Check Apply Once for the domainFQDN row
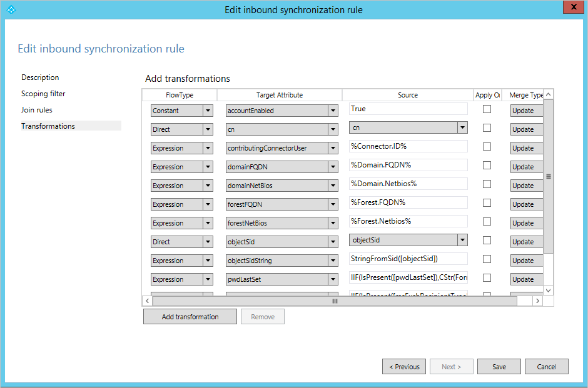The height and width of the screenshot is (388, 588). 487,165
